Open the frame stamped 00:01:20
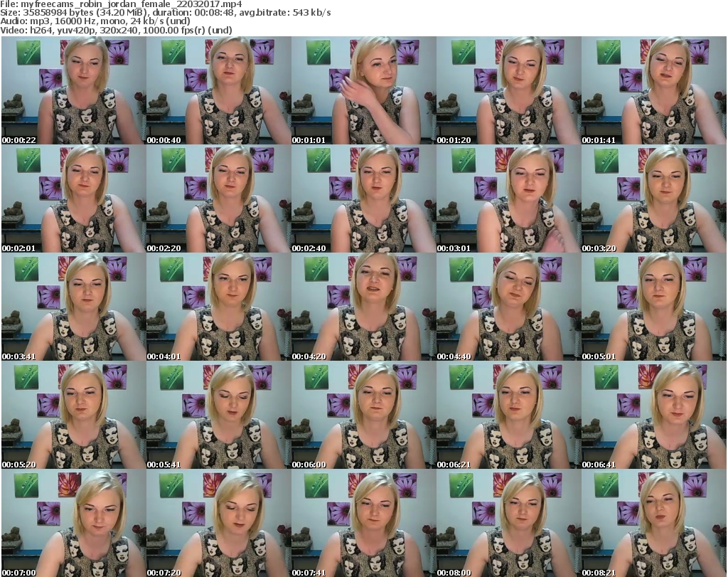The width and height of the screenshot is (728, 577). (509, 90)
